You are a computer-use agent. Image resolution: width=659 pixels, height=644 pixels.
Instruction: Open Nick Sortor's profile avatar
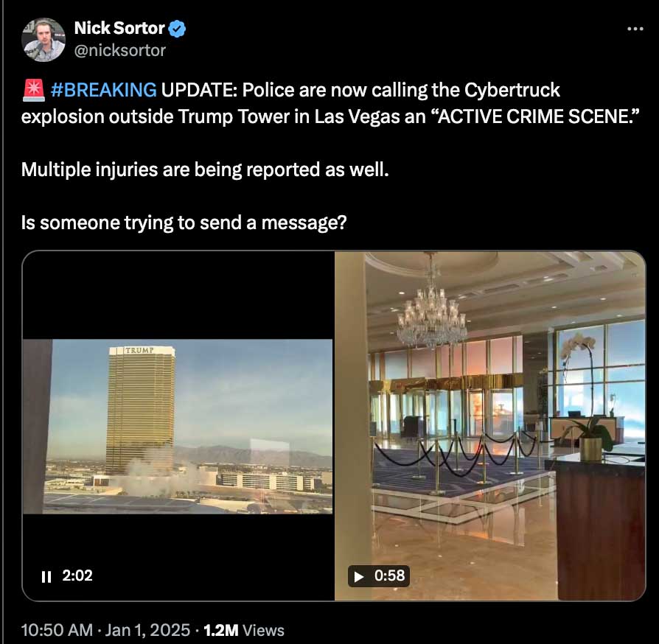[43, 40]
